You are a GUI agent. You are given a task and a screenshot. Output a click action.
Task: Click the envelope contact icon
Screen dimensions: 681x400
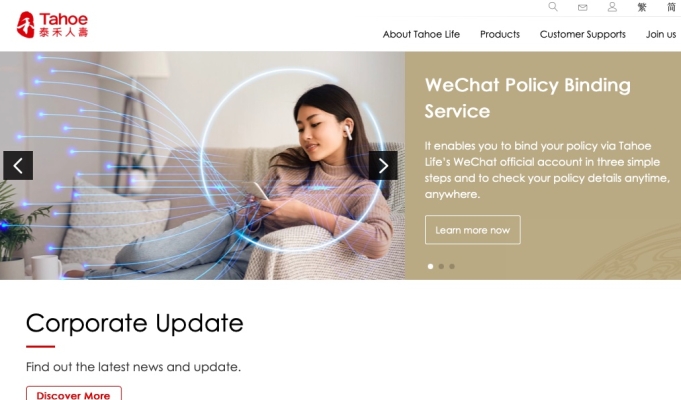click(x=582, y=7)
